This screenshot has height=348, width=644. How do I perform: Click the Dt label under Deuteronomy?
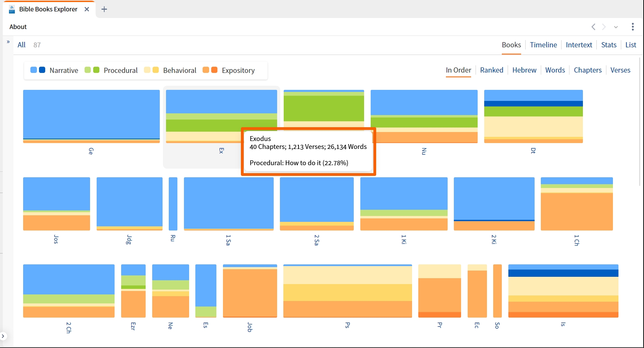coord(533,151)
